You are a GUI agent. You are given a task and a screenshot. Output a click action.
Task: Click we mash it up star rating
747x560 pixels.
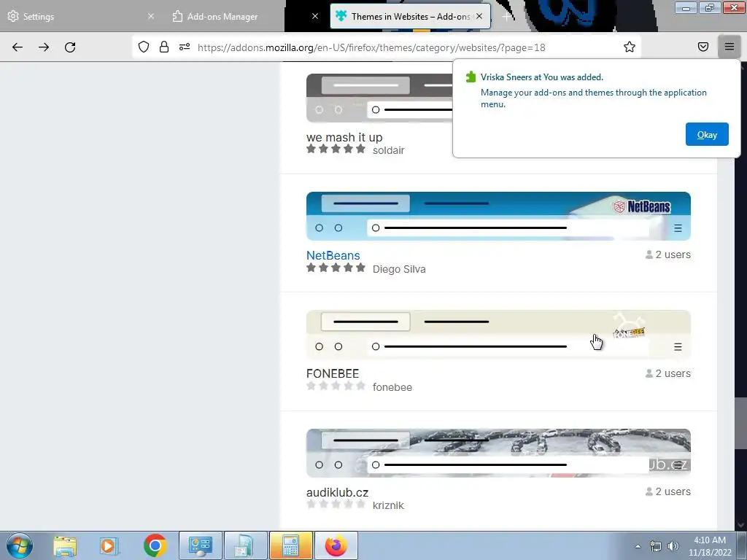[336, 149]
